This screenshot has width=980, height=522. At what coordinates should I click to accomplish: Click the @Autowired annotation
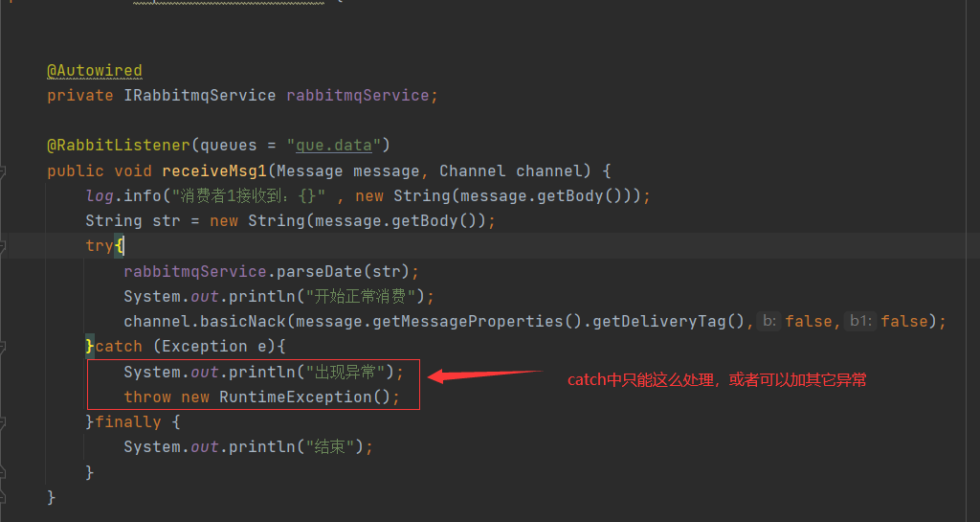(95, 71)
